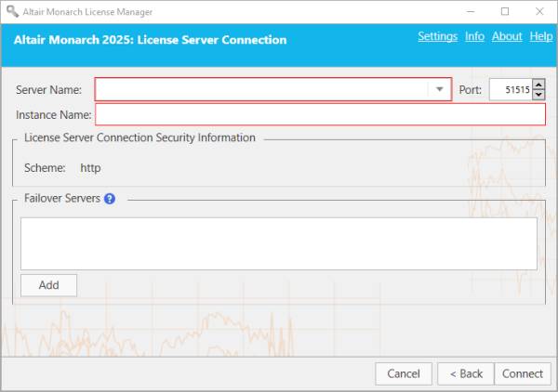Screen dimensions: 558x392
Task: Open the Info link
Action: [474, 36]
